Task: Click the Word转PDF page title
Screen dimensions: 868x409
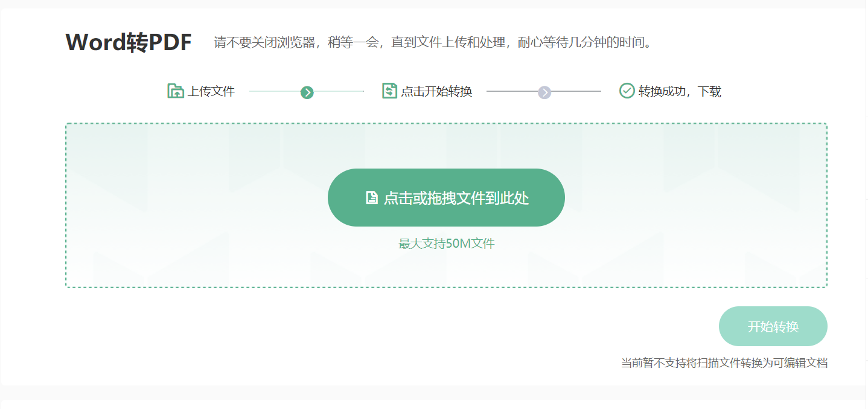Action: pos(129,42)
